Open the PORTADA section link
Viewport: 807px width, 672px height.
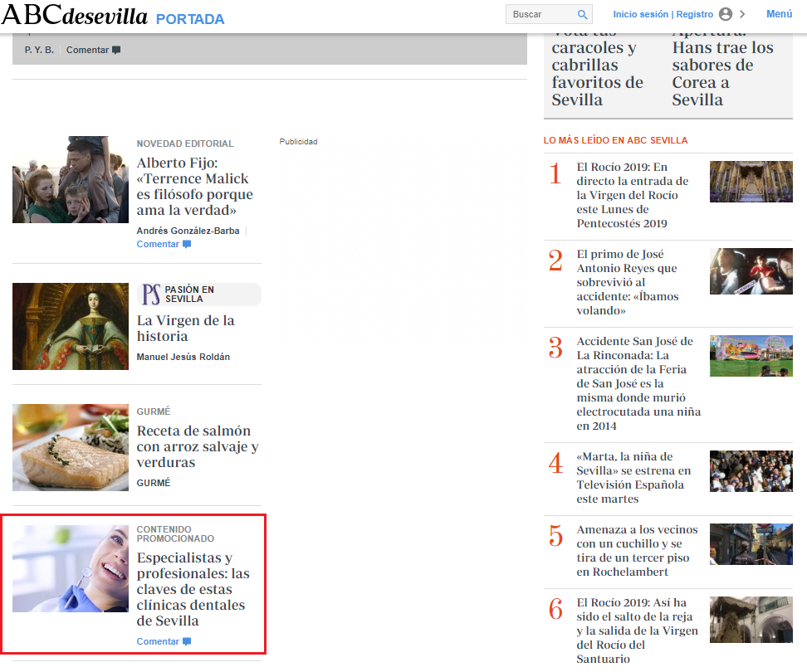pyautogui.click(x=190, y=19)
